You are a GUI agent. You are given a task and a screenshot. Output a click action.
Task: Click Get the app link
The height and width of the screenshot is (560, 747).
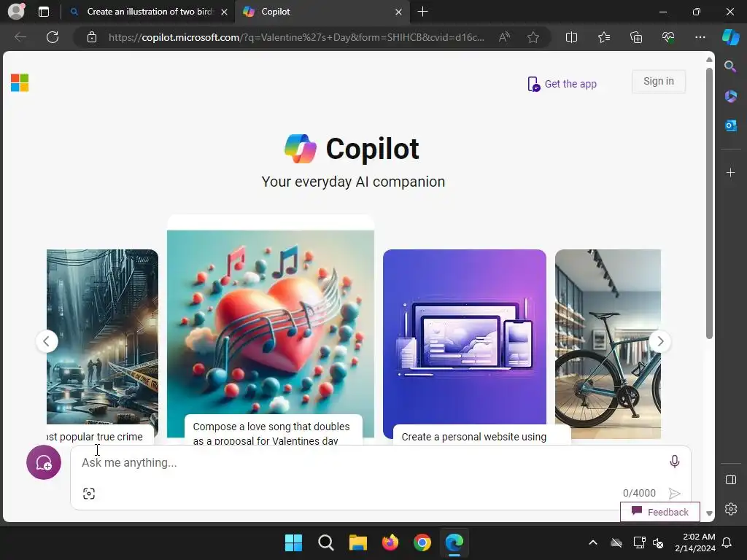(x=562, y=84)
